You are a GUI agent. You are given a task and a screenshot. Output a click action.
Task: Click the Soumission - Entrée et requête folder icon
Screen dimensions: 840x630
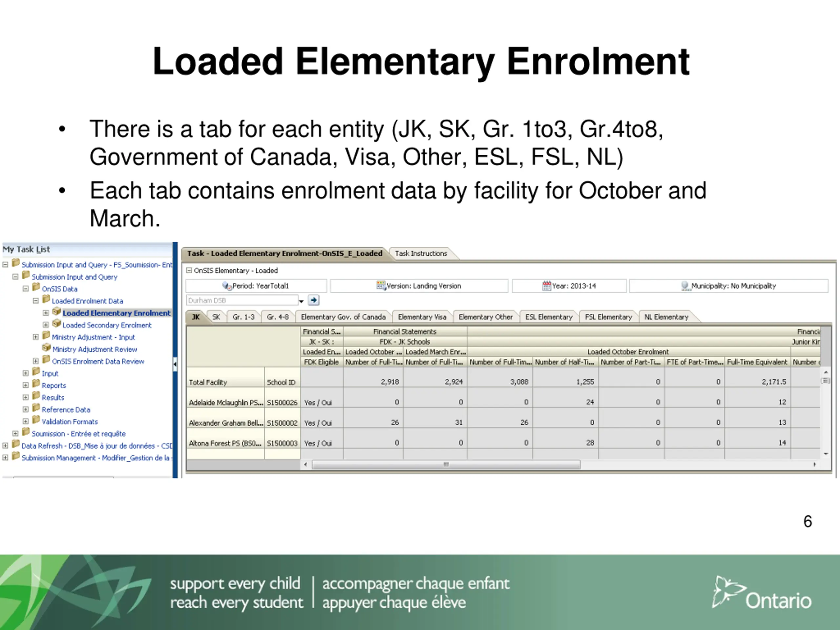(x=26, y=432)
